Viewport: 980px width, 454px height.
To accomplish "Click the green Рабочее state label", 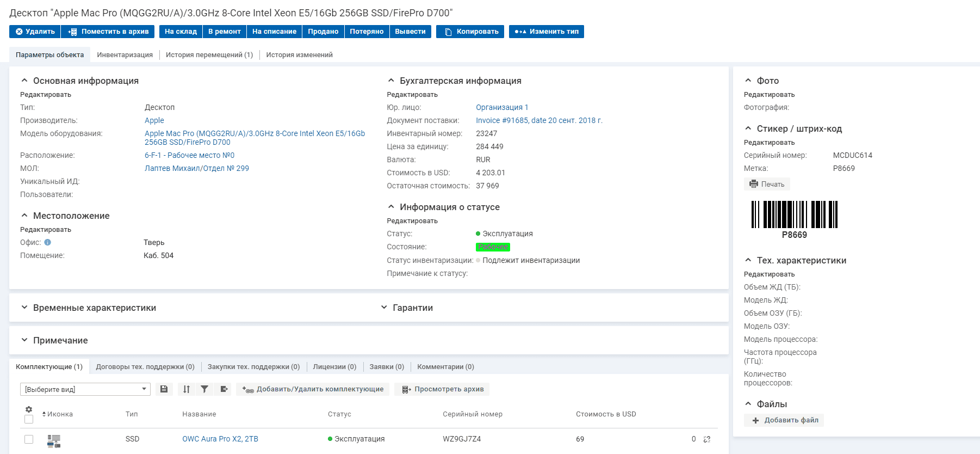I will click(x=493, y=247).
